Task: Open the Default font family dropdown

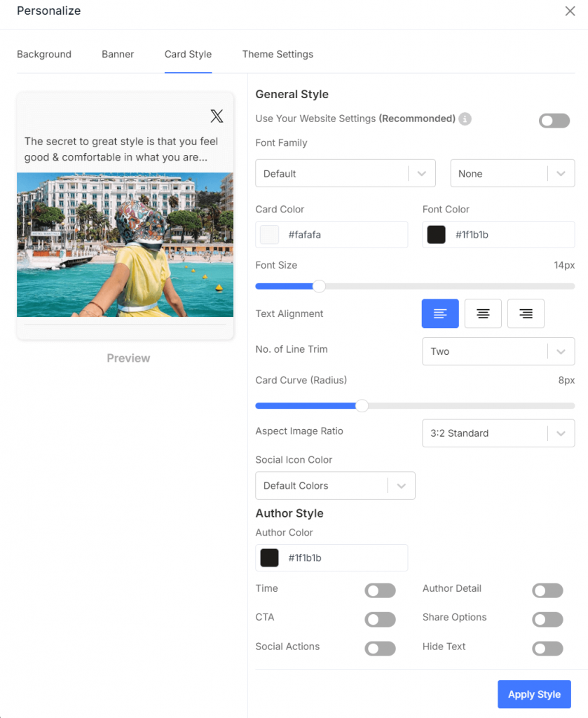Action: click(x=346, y=173)
